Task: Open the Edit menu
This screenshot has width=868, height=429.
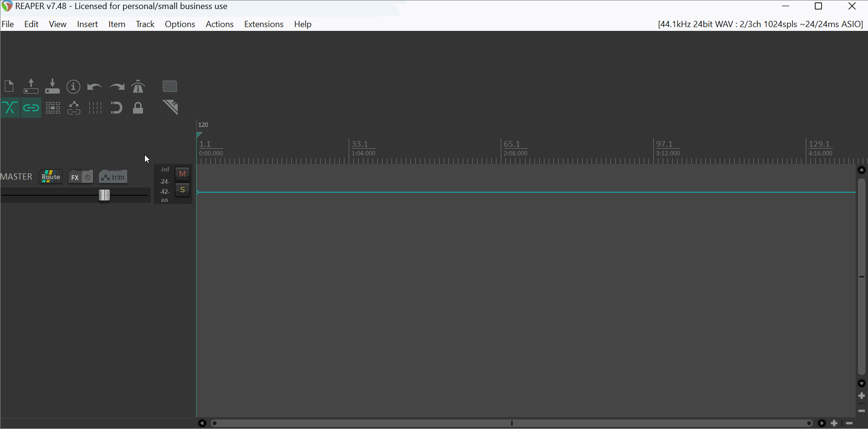Action: pos(31,24)
